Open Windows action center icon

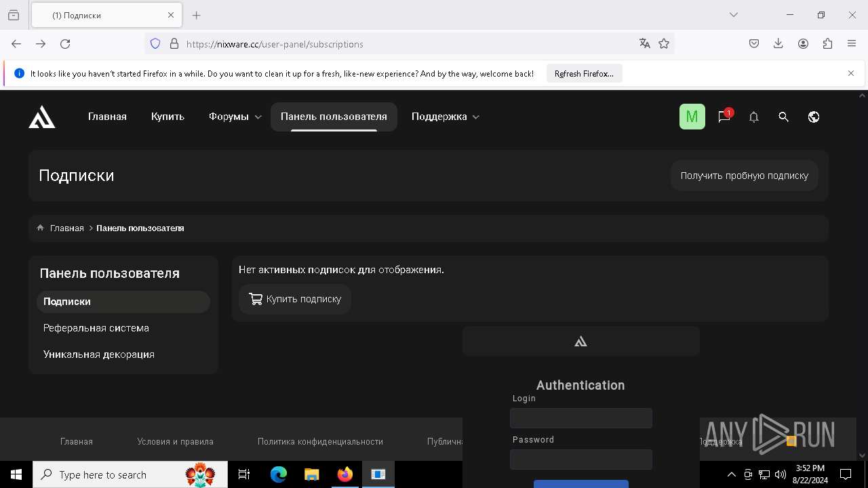pyautogui.click(x=846, y=474)
